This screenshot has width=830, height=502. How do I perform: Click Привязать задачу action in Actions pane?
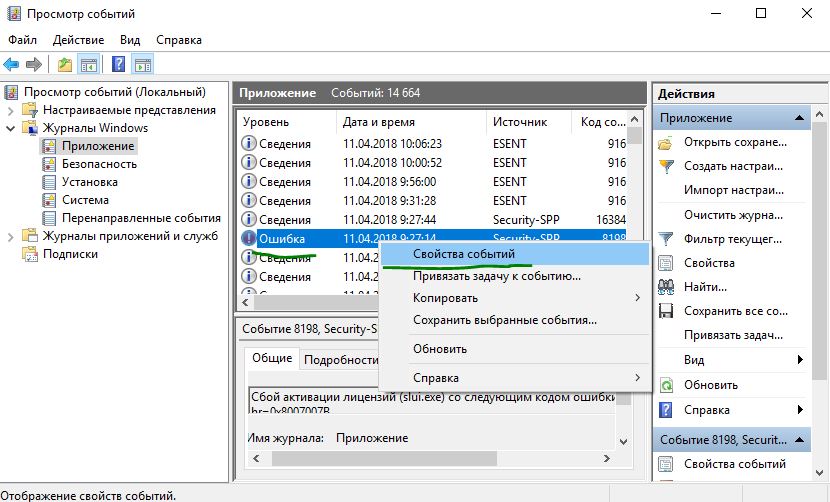[x=733, y=335]
